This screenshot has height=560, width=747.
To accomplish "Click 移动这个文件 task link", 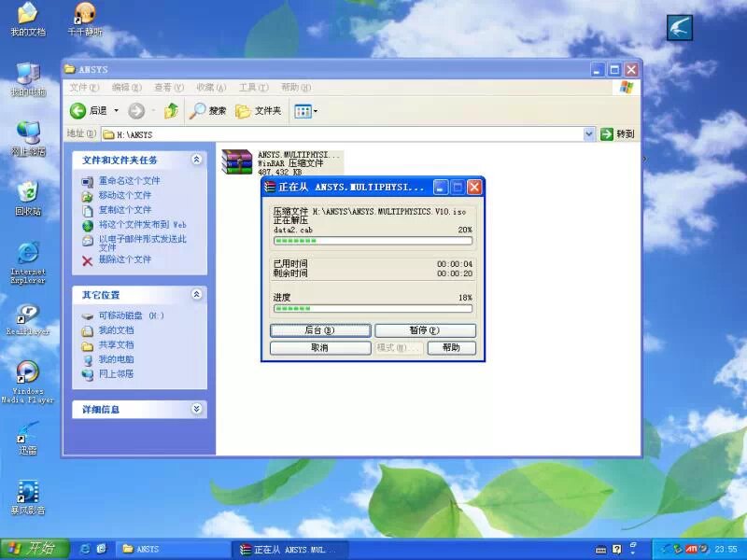I will click(125, 195).
